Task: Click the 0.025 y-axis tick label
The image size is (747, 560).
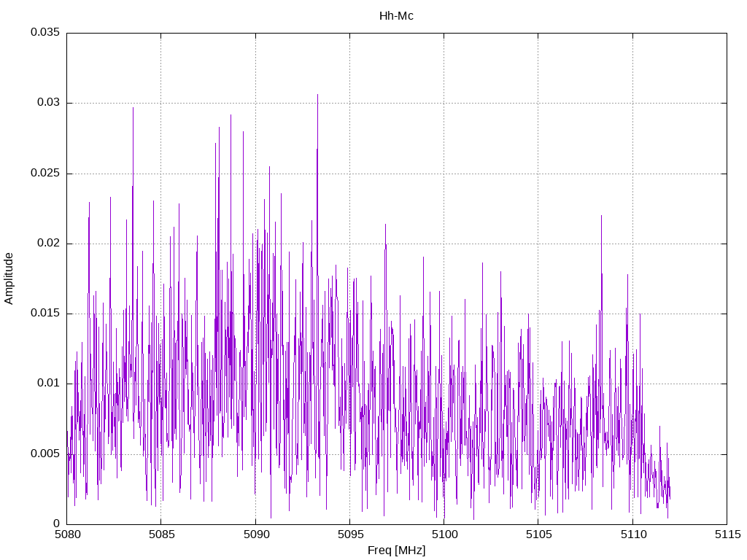Action: 45,173
